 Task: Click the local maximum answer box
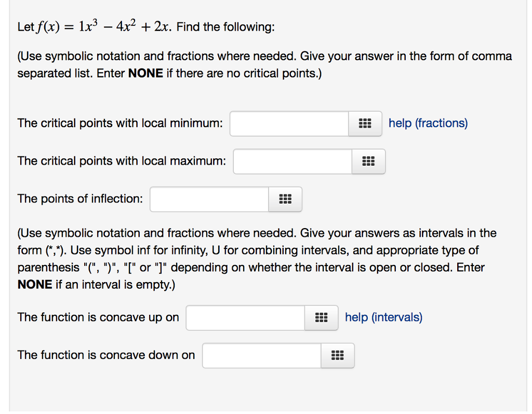292,162
